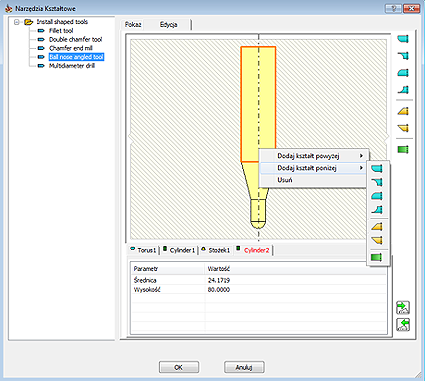The width and height of the screenshot is (425, 381).
Task: Collapse the Install shaped tools tree node
Action: [x=16, y=22]
